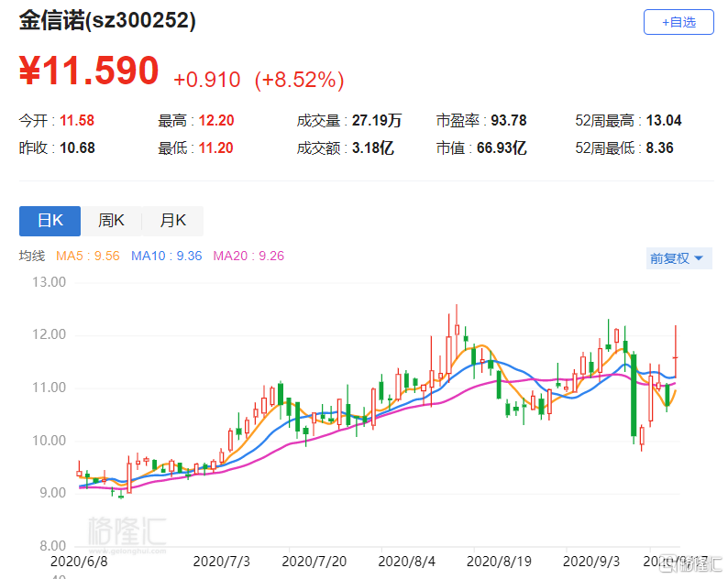Viewport: 728px width, 579px height.
Task: Click the 2020/8/4 date axis label
Action: pyautogui.click(x=407, y=562)
